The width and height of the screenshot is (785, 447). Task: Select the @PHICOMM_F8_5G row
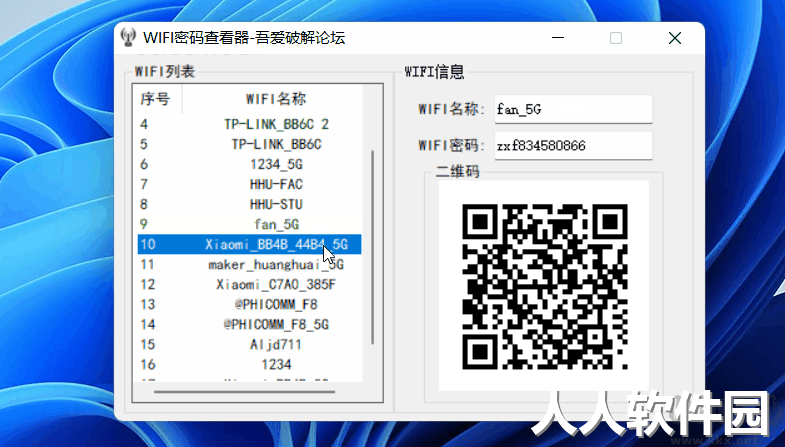coord(249,324)
